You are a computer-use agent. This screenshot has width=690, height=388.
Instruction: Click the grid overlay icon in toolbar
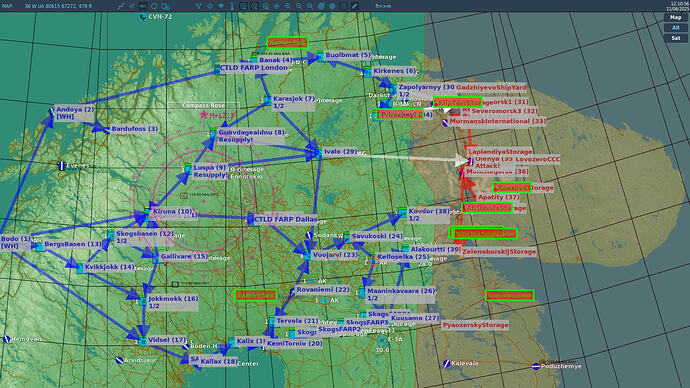[x=343, y=6]
